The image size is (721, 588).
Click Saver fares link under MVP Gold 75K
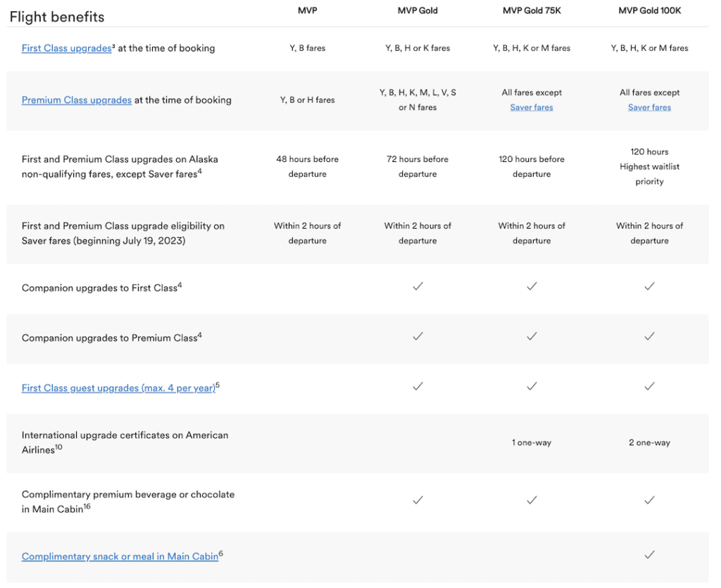532,108
